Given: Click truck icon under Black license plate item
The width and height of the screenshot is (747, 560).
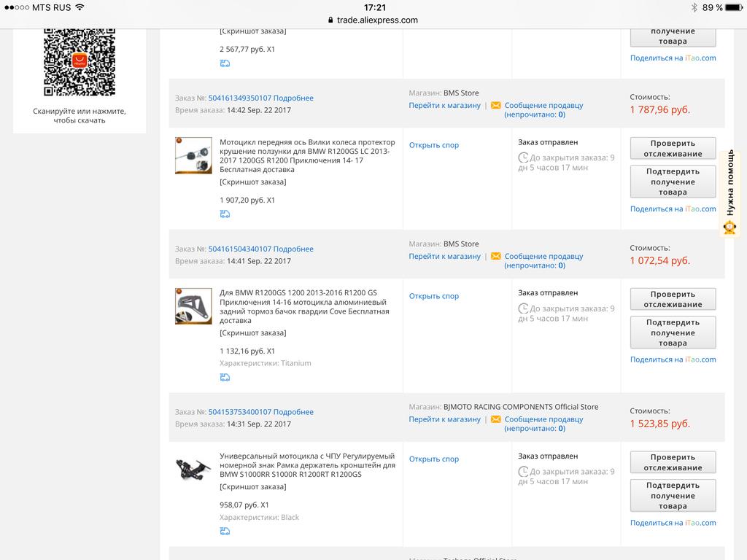Looking at the screenshot, I should pyautogui.click(x=225, y=532).
